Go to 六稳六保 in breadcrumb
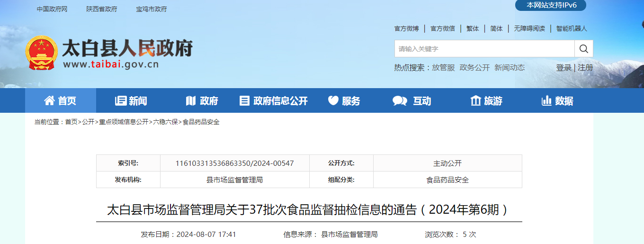The width and height of the screenshot is (644, 244). click(x=165, y=122)
